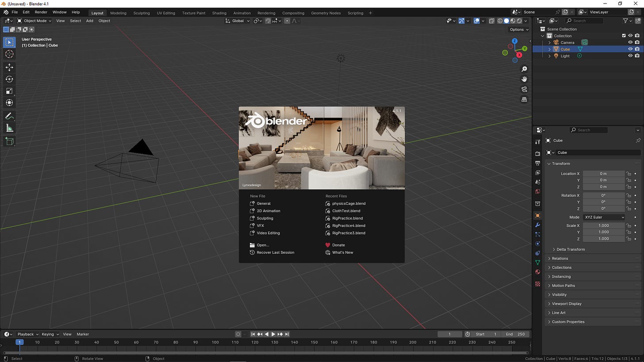Switch perspective/orthographic grid icon
Screen dimensions: 644x362
click(x=524, y=99)
